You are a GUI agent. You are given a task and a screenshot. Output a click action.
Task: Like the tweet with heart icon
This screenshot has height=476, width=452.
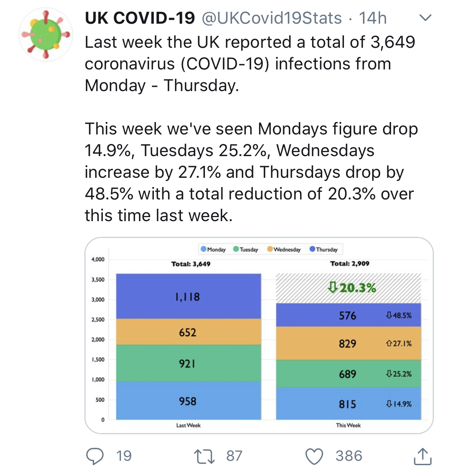pos(314,456)
